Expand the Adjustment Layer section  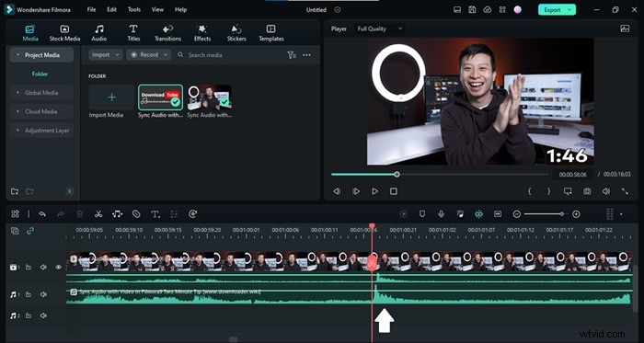click(41, 131)
